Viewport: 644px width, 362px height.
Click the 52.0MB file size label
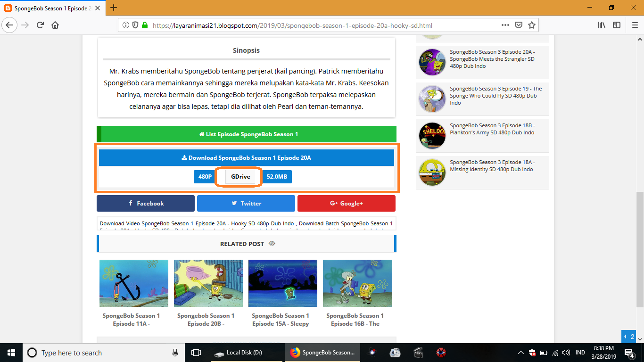coord(277,177)
